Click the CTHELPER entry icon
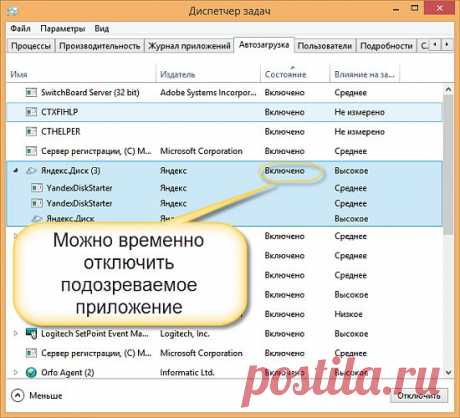 (31, 132)
